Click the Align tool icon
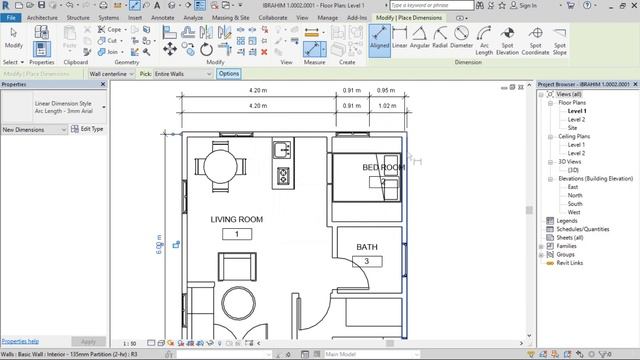The width and height of the screenshot is (640, 360). pos(169,32)
